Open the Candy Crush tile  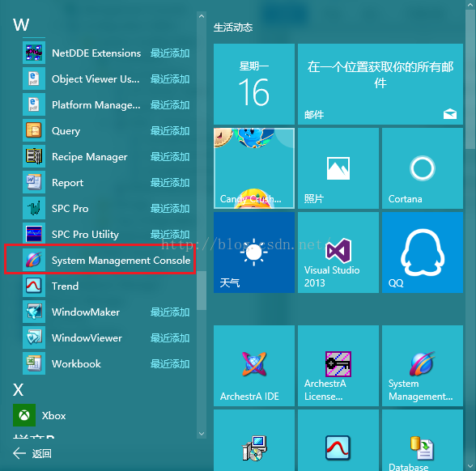254,168
